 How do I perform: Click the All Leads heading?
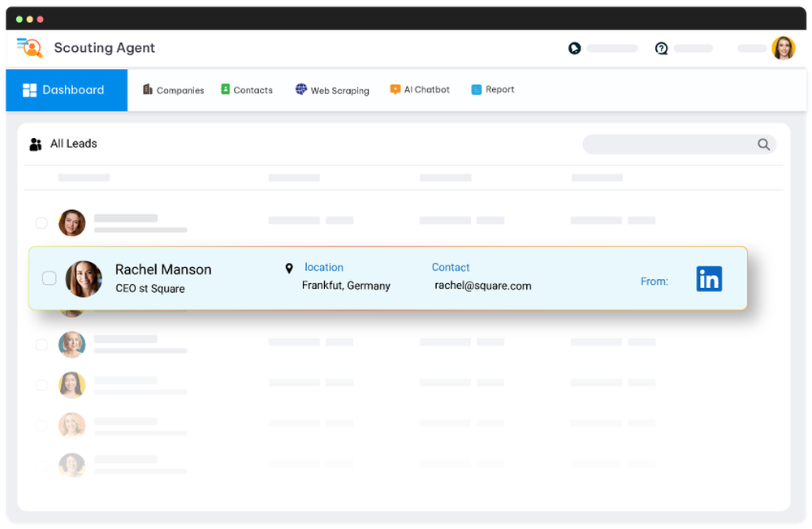click(74, 144)
